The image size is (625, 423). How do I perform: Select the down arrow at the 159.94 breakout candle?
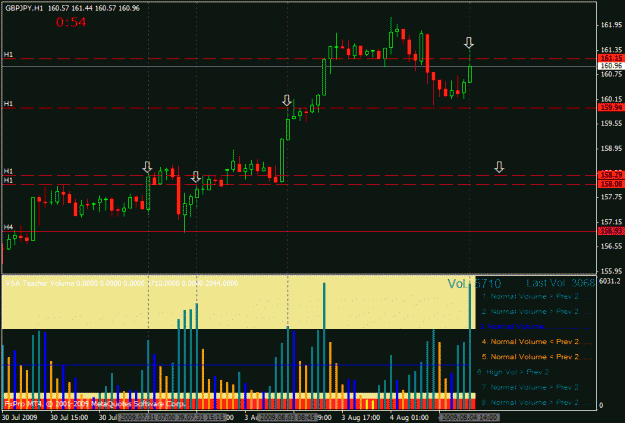tap(287, 100)
